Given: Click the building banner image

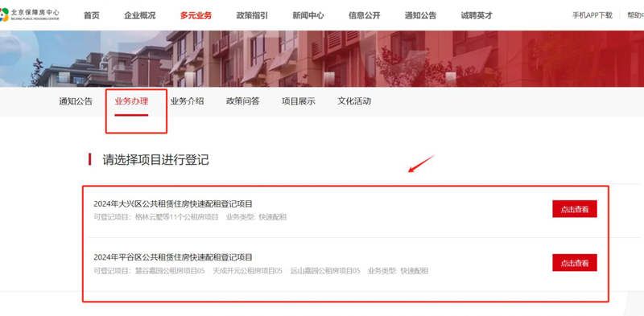Looking at the screenshot, I should [322, 59].
